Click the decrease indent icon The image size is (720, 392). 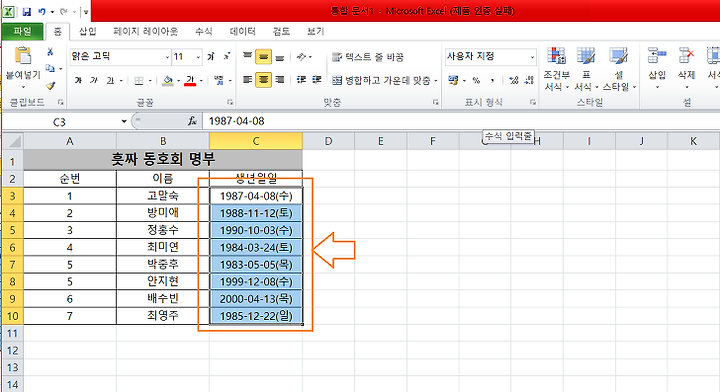pos(301,80)
